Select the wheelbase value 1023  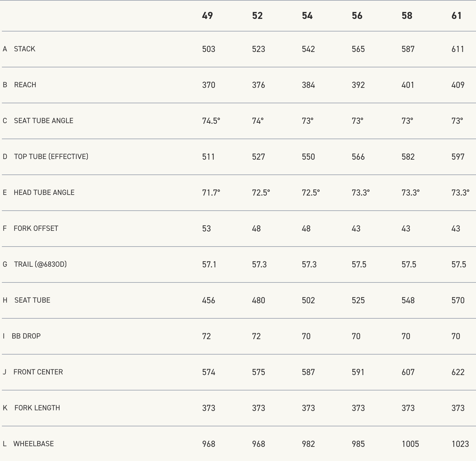pos(460,444)
